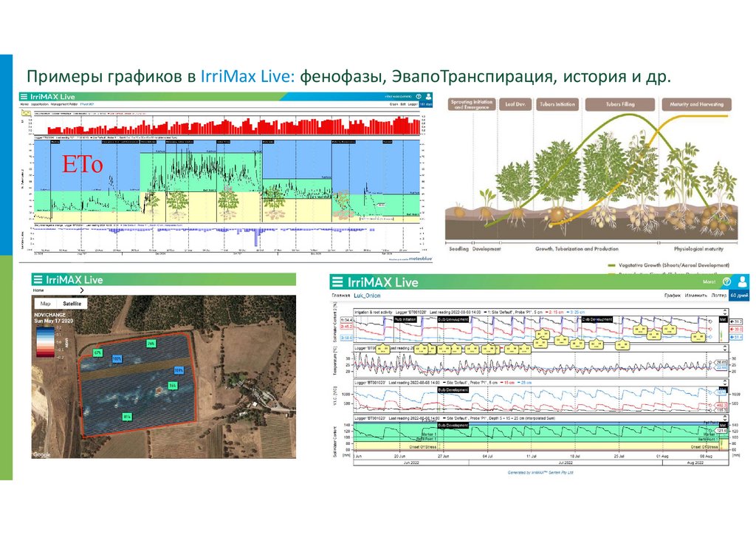The width and height of the screenshot is (756, 535).
Task: Open hamburger menu in satellite map IrriMAX panel
Action: [38, 280]
